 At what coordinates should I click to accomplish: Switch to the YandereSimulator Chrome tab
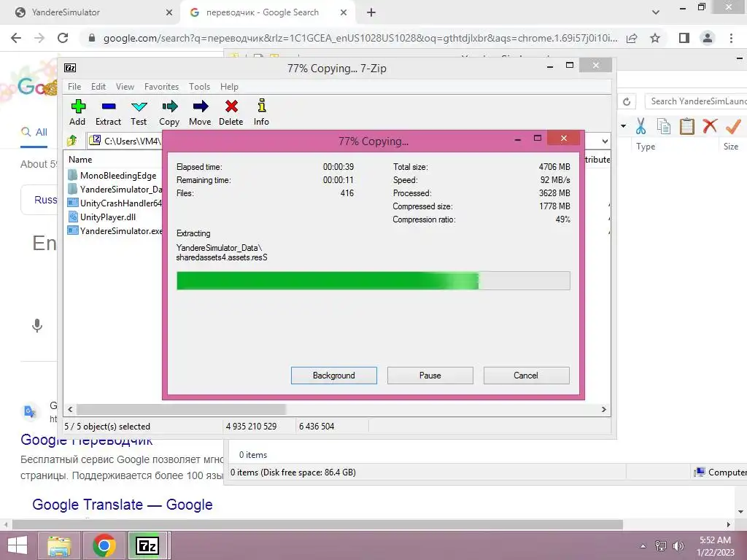pos(90,12)
